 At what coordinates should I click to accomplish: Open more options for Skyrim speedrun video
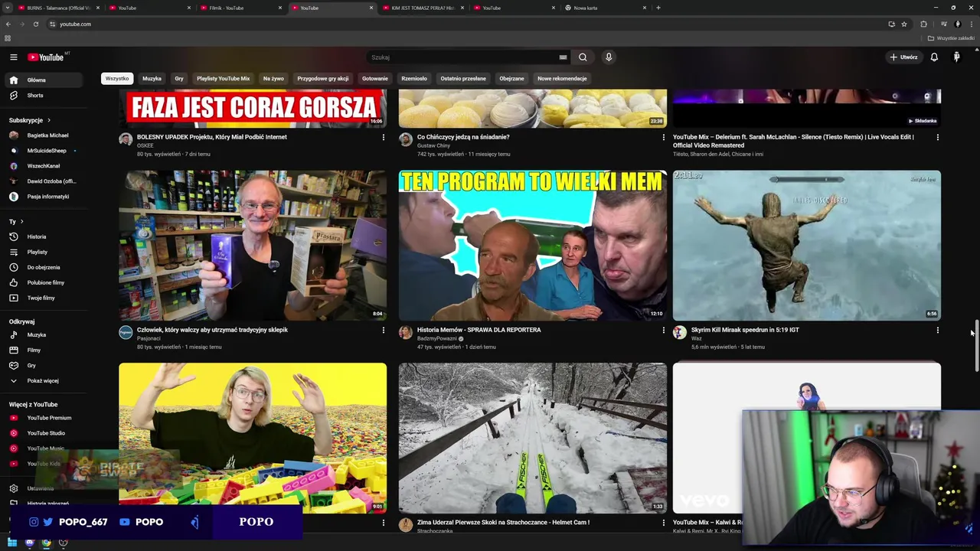pos(937,330)
